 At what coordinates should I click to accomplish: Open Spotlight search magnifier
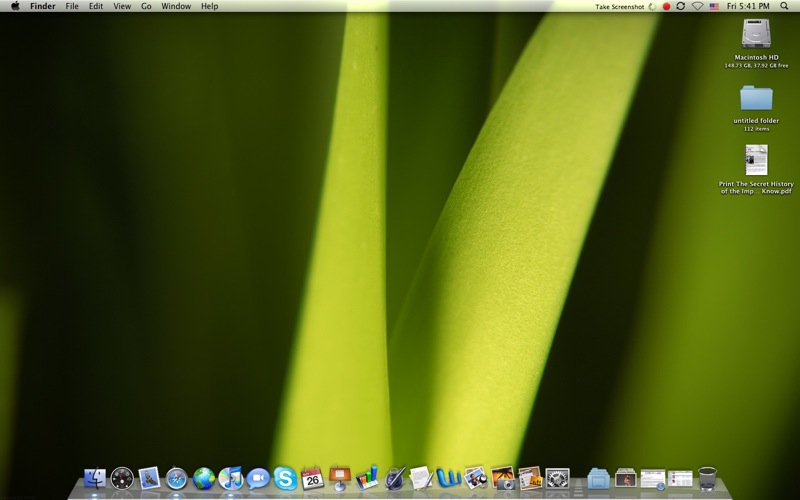784,6
